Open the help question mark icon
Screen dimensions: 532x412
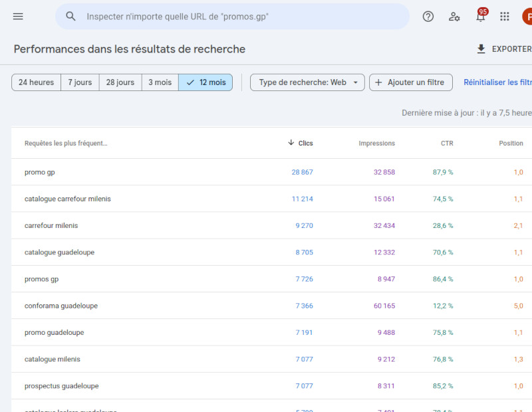point(428,17)
